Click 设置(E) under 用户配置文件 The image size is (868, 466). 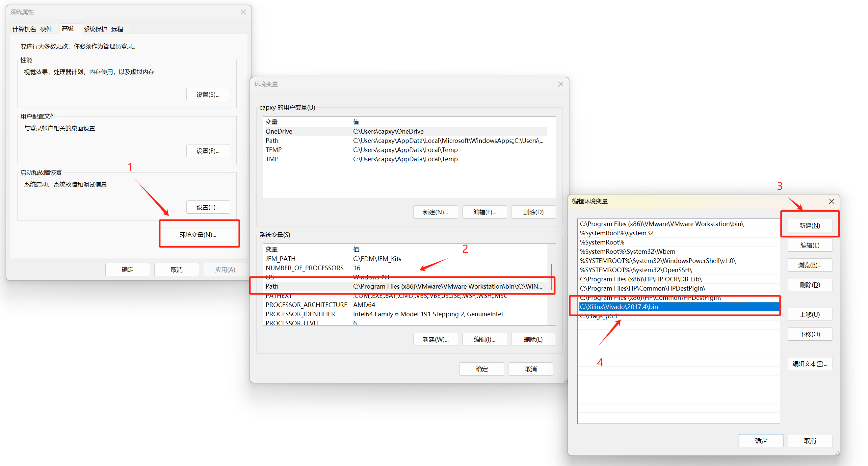(208, 151)
